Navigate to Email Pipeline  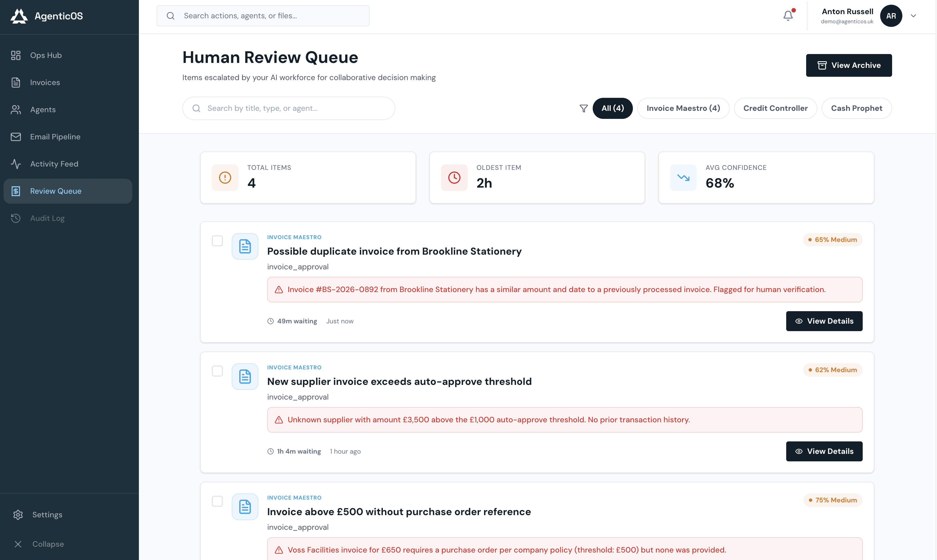coord(68,137)
